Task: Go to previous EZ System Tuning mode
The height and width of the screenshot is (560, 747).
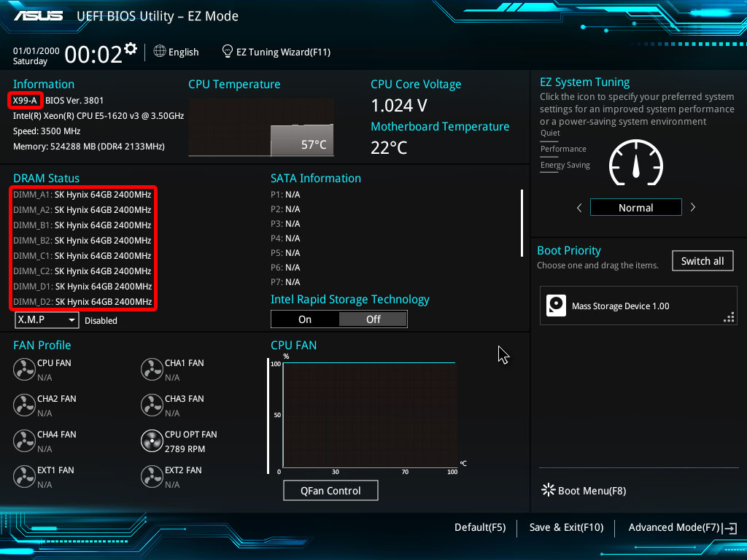Action: (x=579, y=208)
